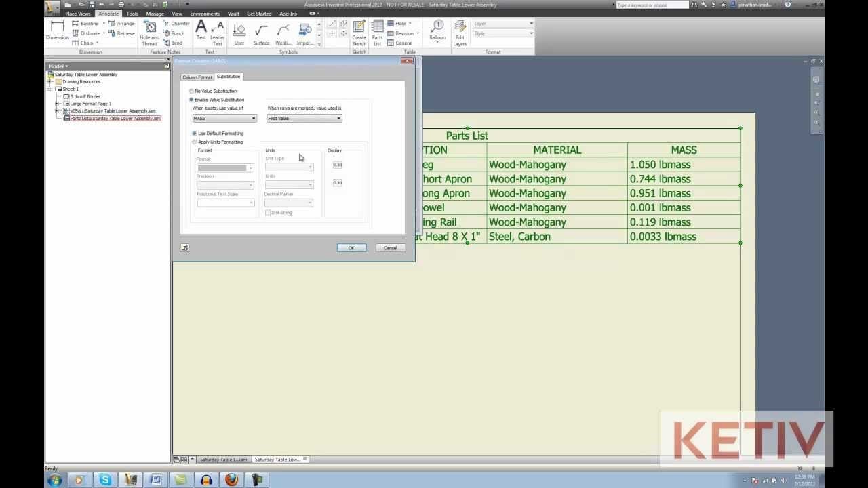Close the Format Column dialog
Viewport: 868px width, 488px height.
tap(407, 61)
